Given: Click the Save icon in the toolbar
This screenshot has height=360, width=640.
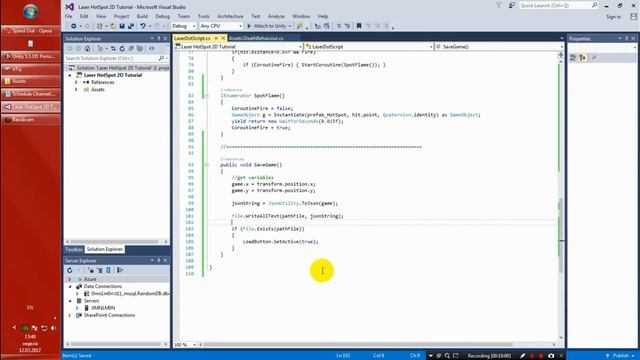Looking at the screenshot, I should click(122, 26).
